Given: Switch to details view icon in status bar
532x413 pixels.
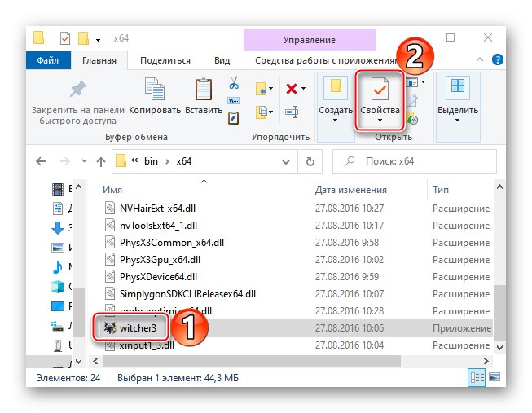Looking at the screenshot, I should coord(477,378).
